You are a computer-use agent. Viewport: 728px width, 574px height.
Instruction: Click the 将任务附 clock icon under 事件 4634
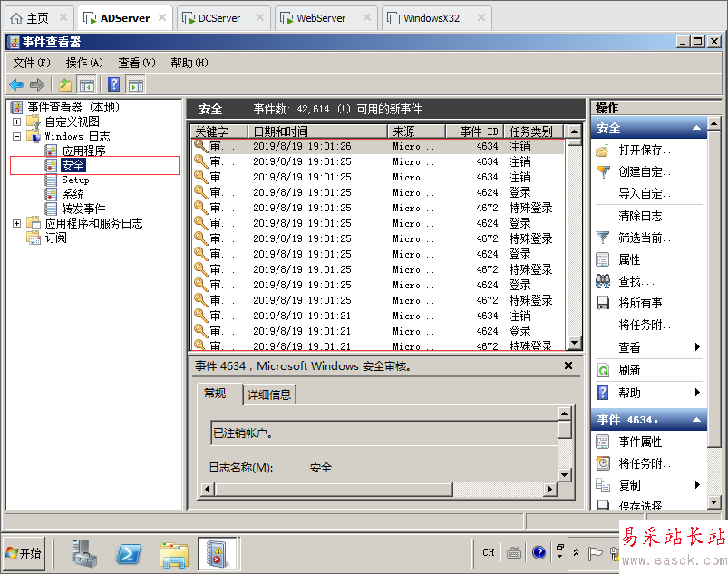click(603, 463)
